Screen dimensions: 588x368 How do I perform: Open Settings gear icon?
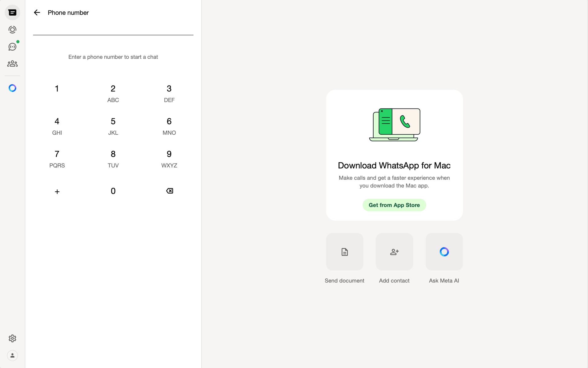click(12, 338)
